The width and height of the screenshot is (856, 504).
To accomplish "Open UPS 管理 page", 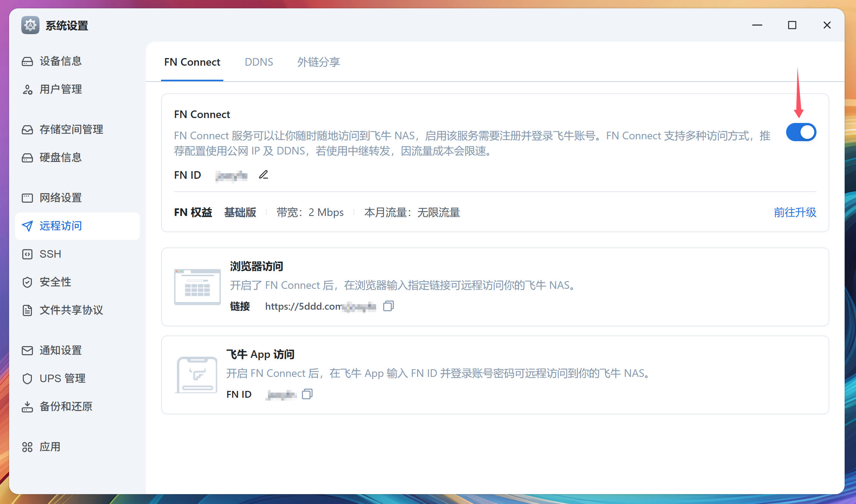I will point(62,378).
